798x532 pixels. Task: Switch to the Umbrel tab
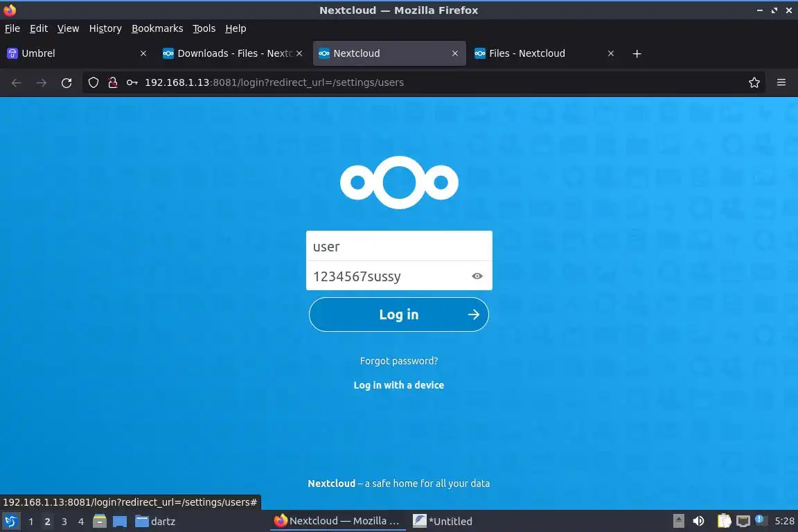[x=76, y=53]
